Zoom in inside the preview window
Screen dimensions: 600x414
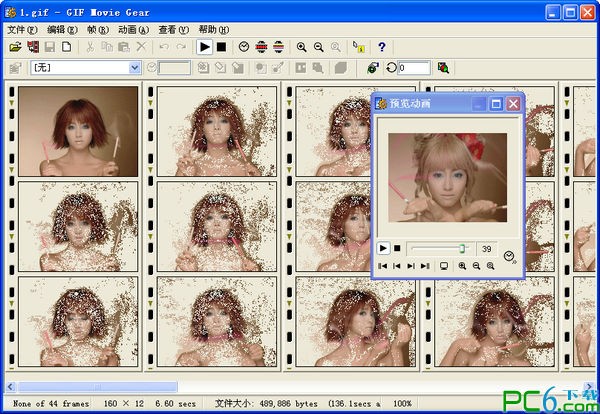click(462, 266)
